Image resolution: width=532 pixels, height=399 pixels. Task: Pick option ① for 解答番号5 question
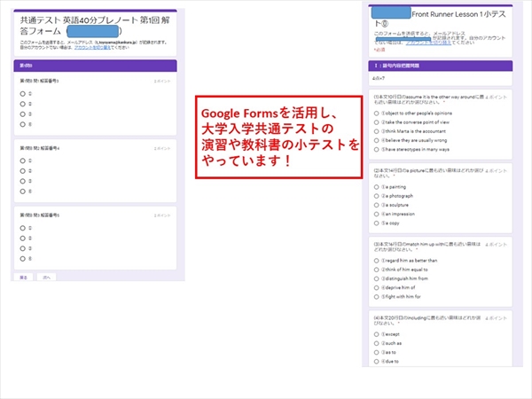tap(23, 228)
